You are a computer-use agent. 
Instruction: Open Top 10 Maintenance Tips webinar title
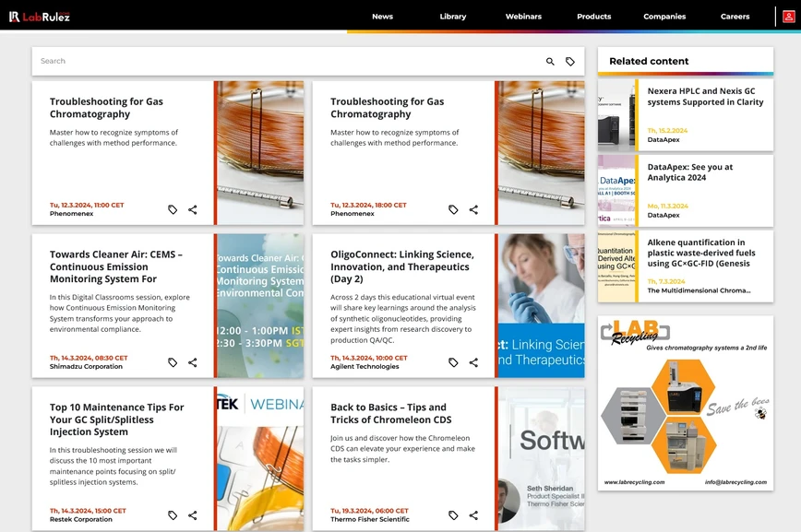116,420
